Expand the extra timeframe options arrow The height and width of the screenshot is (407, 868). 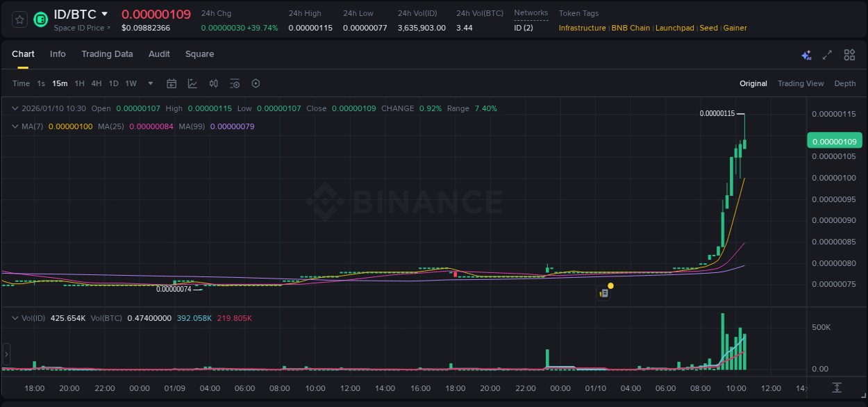coord(149,83)
